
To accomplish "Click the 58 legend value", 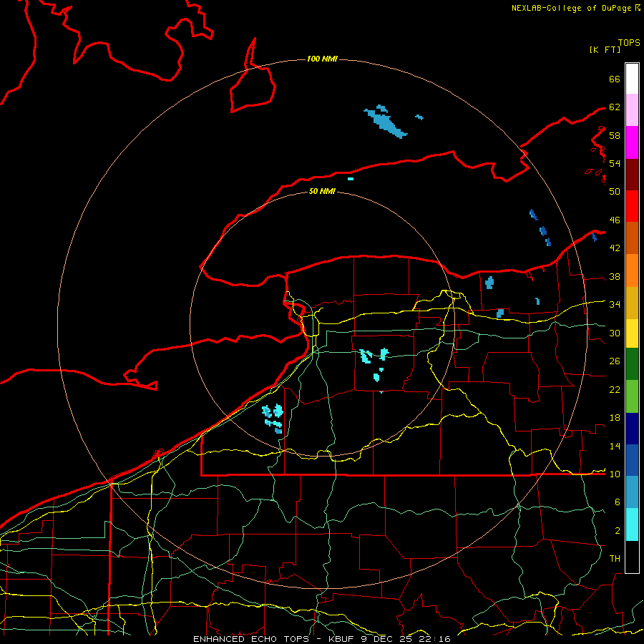I will click(x=615, y=135).
